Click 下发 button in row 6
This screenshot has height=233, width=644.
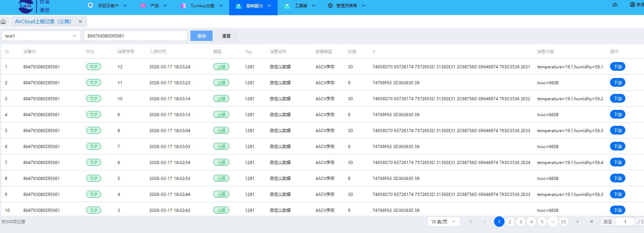point(618,146)
